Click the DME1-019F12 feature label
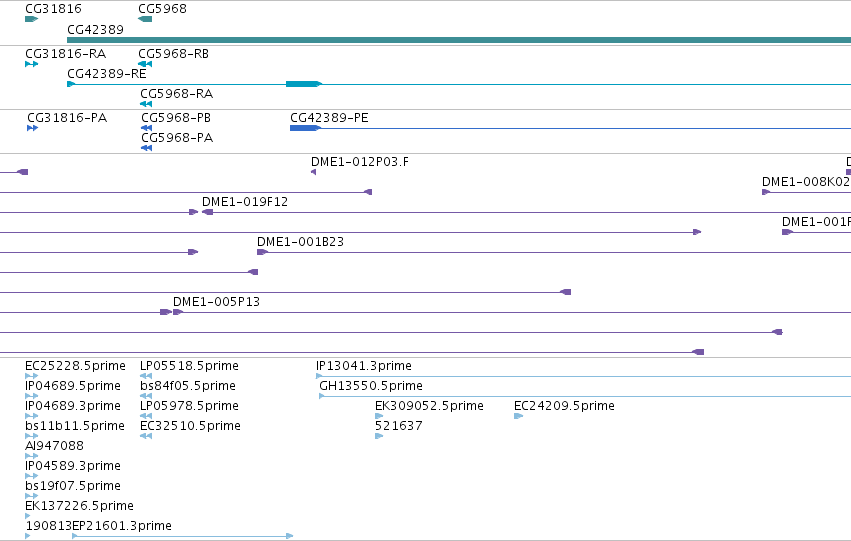This screenshot has width=851, height=541. pos(245,202)
